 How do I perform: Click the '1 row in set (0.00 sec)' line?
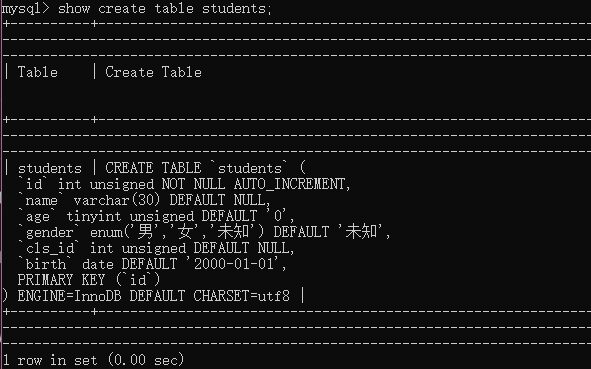tap(93, 360)
